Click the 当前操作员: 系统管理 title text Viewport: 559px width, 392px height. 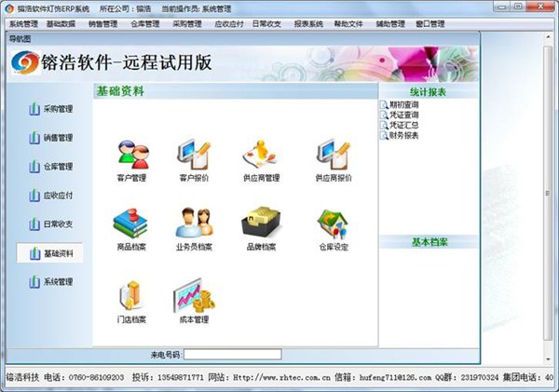pos(196,8)
